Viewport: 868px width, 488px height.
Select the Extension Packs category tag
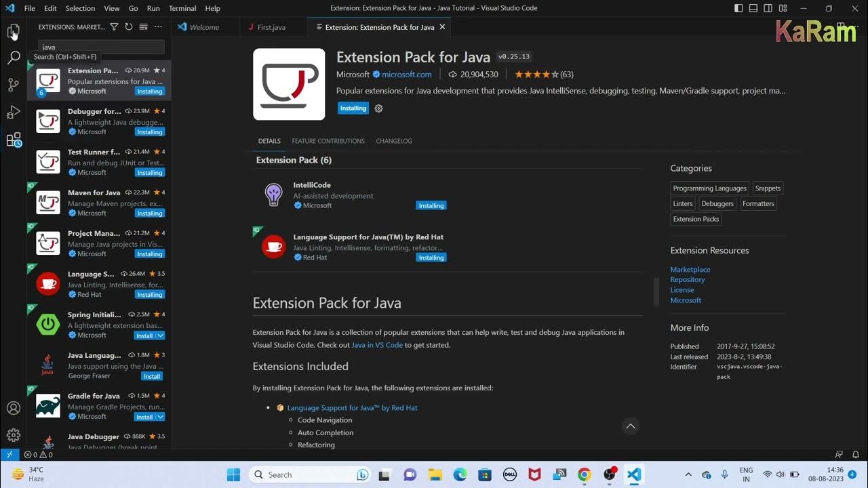coord(696,219)
